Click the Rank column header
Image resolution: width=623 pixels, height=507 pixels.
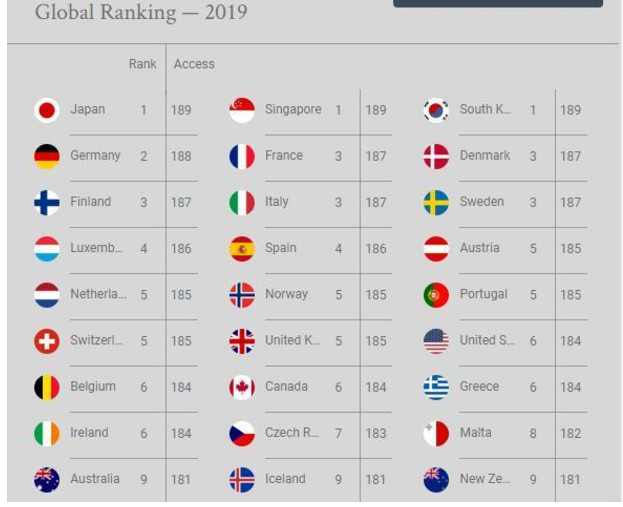click(x=142, y=64)
